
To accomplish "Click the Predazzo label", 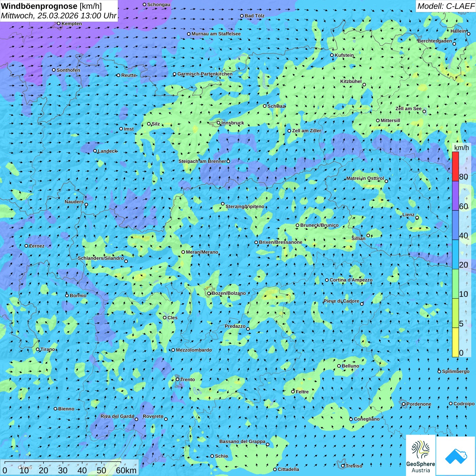I will [x=235, y=326].
